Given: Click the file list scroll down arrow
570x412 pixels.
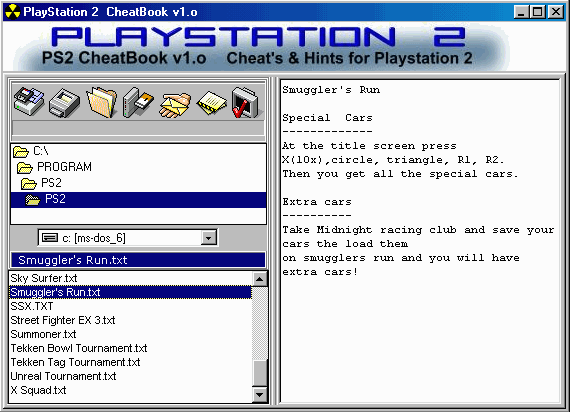Looking at the screenshot, I should (260, 395).
